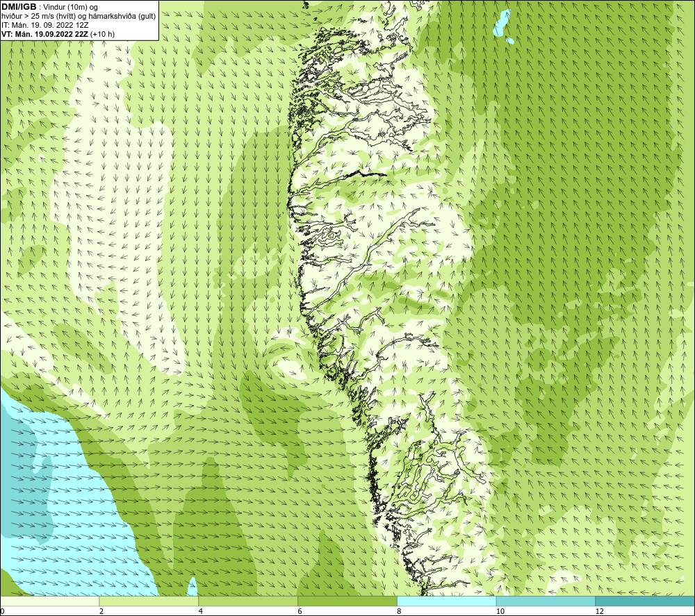Click the 'VT: Mán. 19.09.2022 22Z' line

(x=44, y=34)
